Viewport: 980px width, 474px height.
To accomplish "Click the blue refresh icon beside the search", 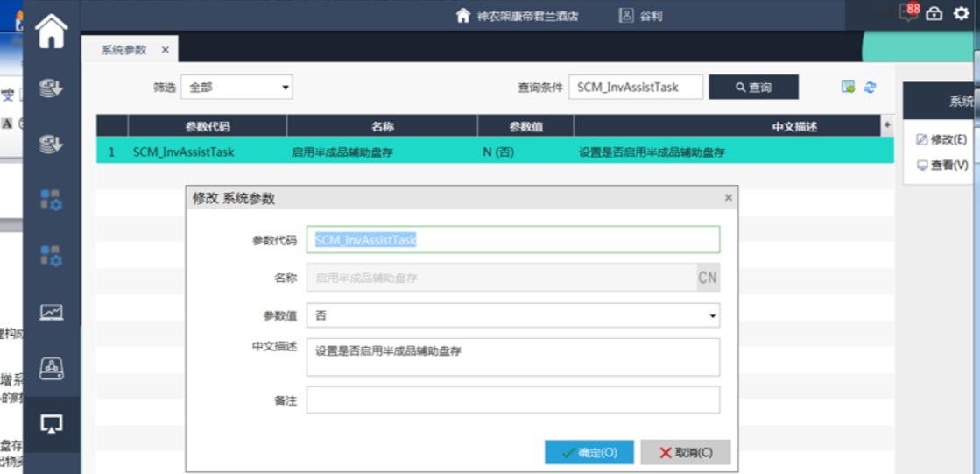I will point(870,87).
